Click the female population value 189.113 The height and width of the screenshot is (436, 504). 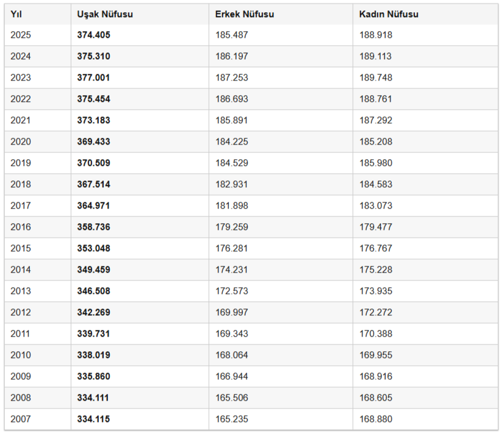coord(375,56)
